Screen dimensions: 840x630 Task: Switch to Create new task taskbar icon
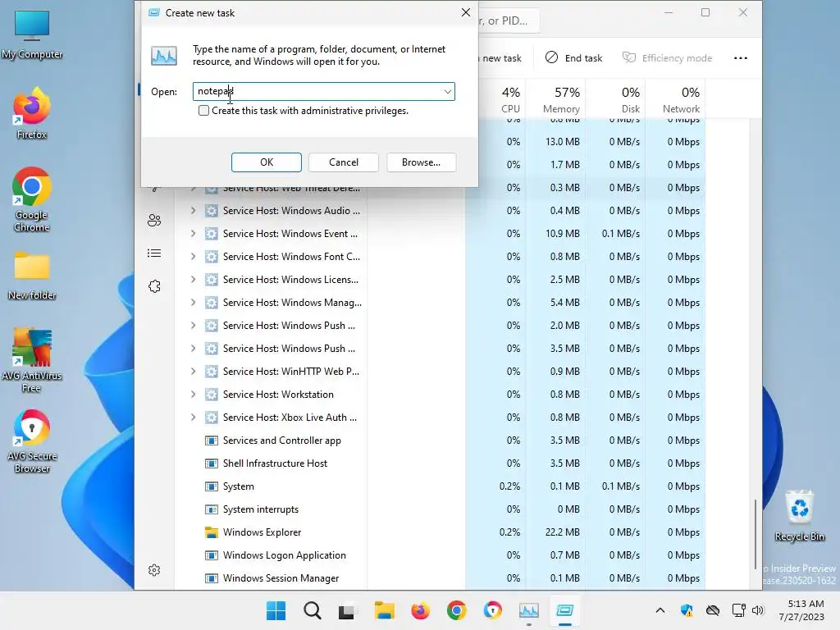pyautogui.click(x=564, y=610)
